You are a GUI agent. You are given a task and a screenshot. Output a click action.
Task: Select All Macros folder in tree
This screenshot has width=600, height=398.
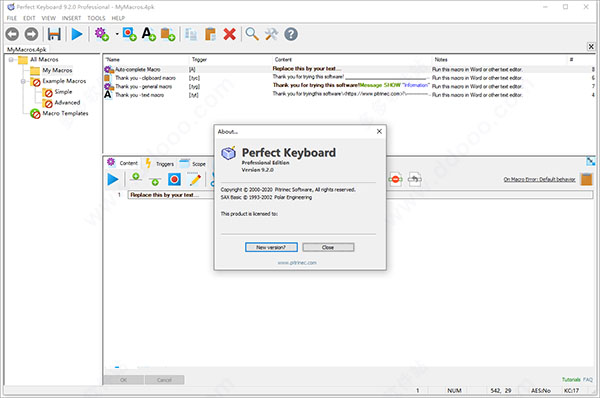click(x=44, y=59)
